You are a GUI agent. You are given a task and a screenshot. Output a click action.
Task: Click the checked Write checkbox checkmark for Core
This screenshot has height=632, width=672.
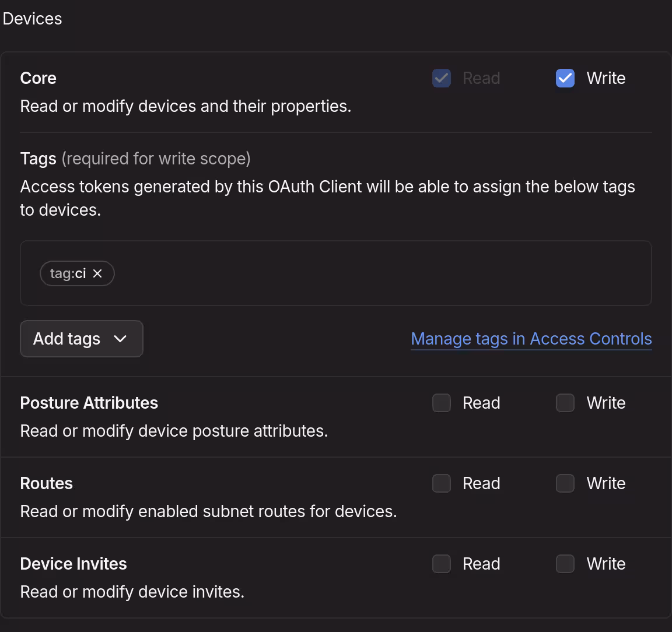click(565, 78)
